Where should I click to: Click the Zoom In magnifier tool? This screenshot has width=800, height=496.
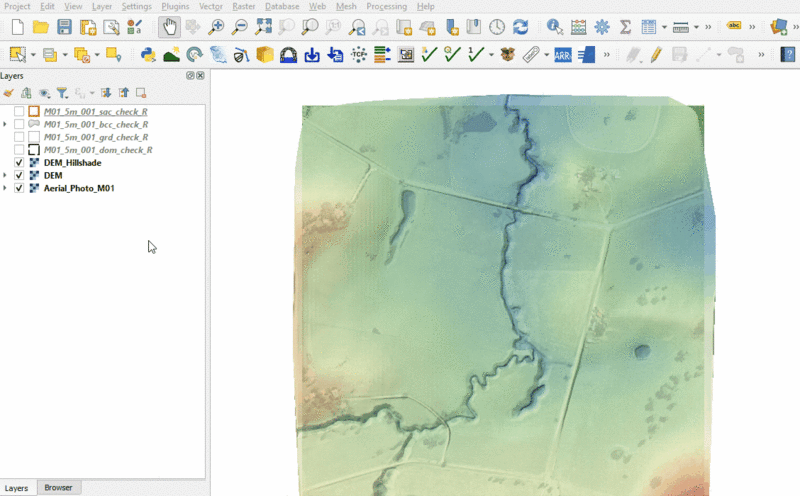(217, 27)
